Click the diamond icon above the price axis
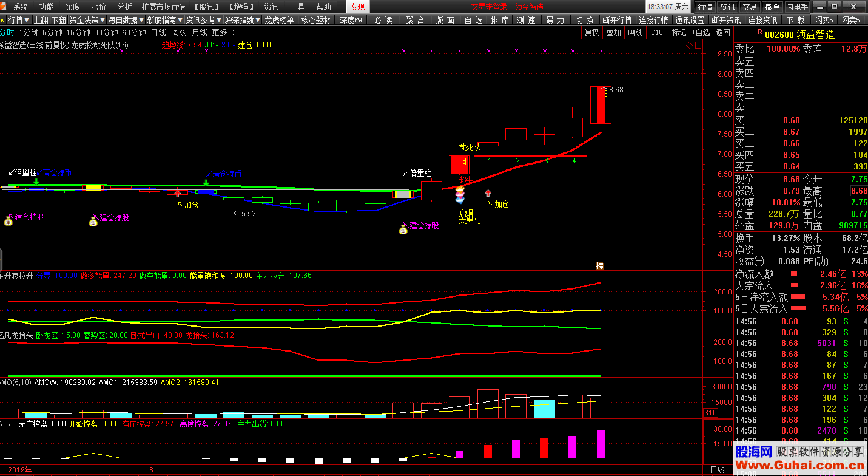This screenshot has height=476, width=868. (x=690, y=45)
